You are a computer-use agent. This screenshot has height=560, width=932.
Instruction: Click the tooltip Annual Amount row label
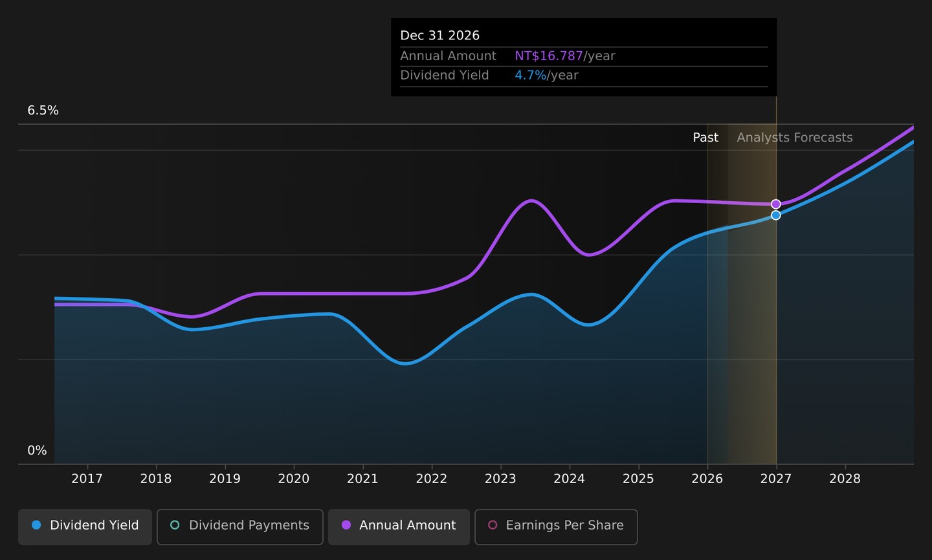click(x=448, y=56)
